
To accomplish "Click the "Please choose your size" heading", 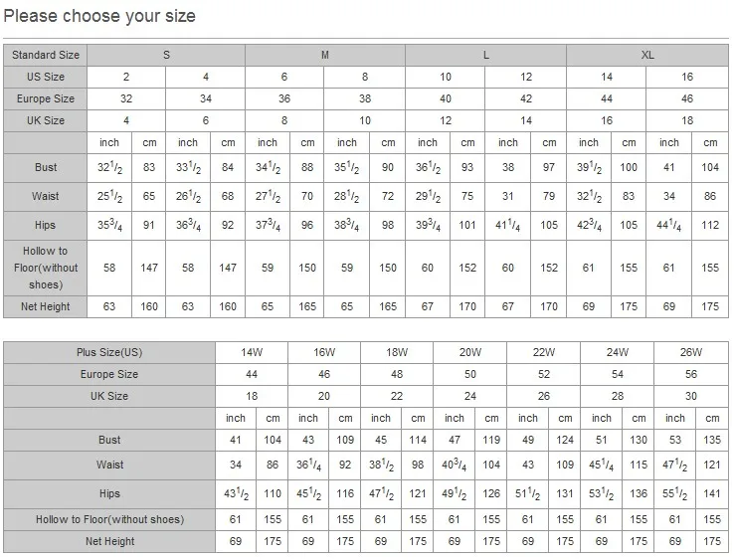I will [99, 16].
